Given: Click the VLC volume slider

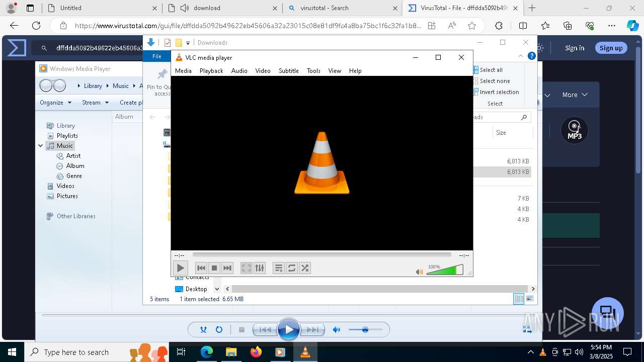Looking at the screenshot, I should (x=445, y=270).
